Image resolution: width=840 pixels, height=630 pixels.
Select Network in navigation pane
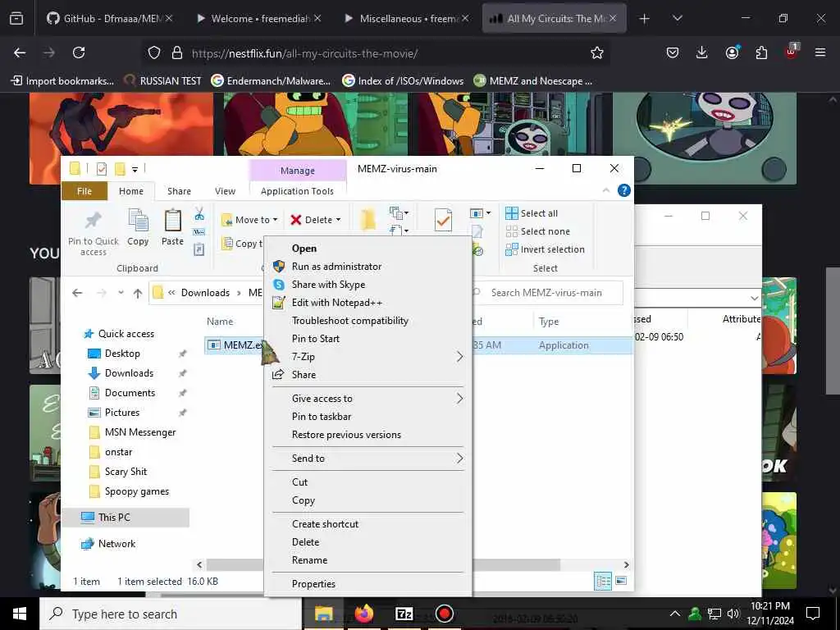[116, 544]
